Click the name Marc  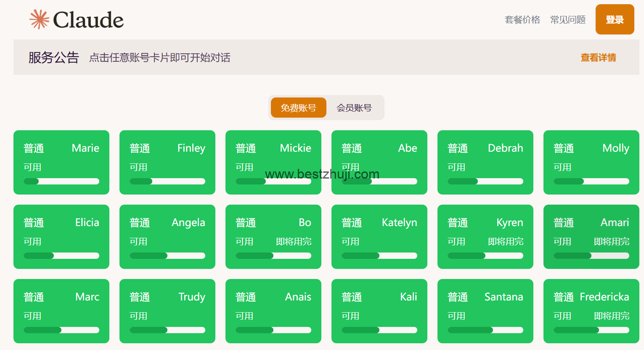click(87, 297)
